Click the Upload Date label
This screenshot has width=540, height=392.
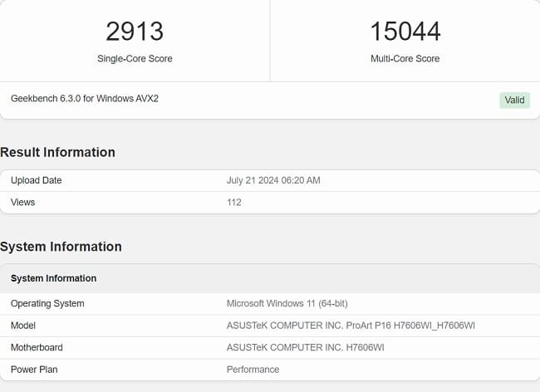click(37, 180)
